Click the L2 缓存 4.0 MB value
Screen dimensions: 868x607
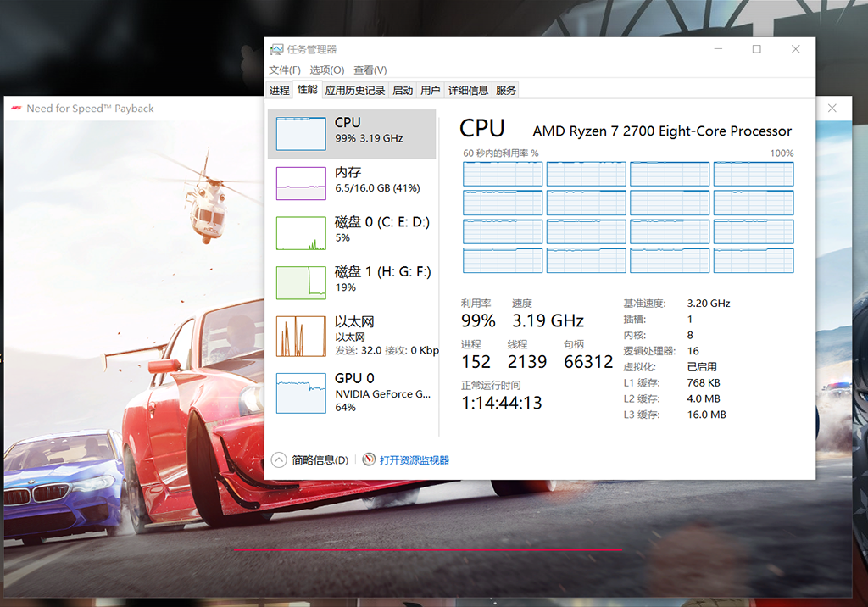point(704,398)
